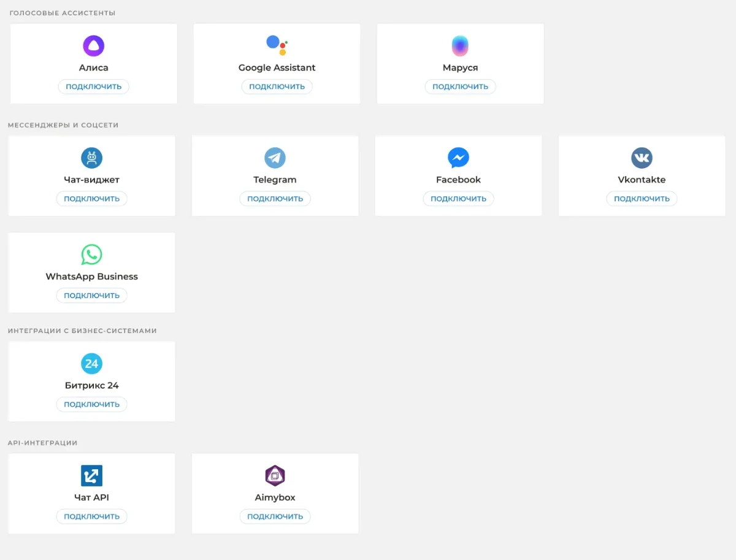Click the API-интеграции section heading

coord(42,443)
